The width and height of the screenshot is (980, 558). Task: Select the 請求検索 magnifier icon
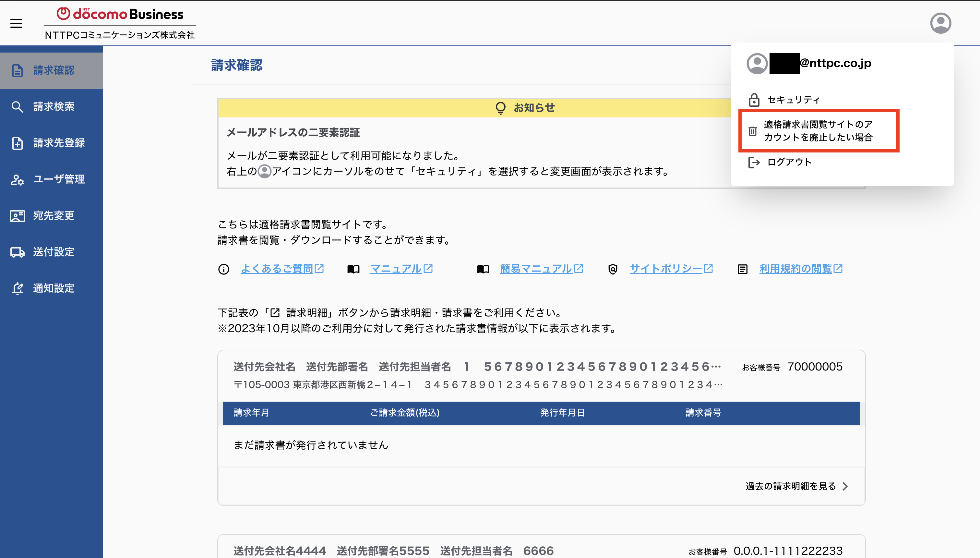click(x=17, y=106)
